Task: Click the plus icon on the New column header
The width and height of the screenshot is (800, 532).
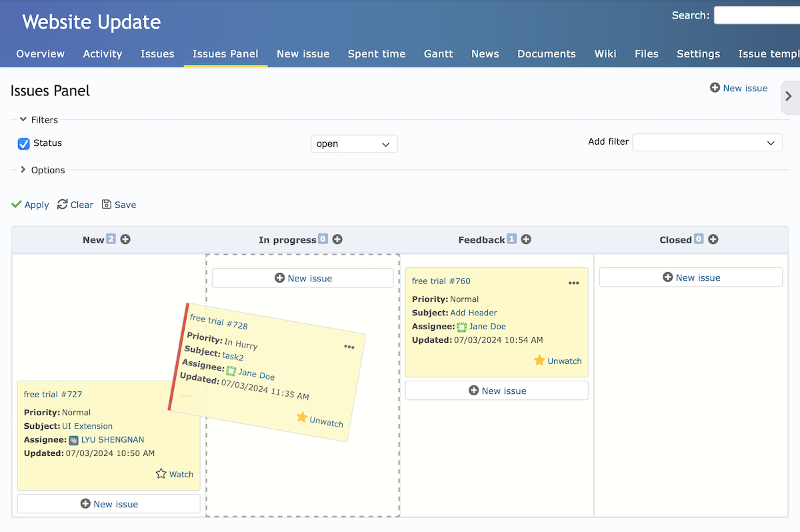Action: (x=125, y=239)
